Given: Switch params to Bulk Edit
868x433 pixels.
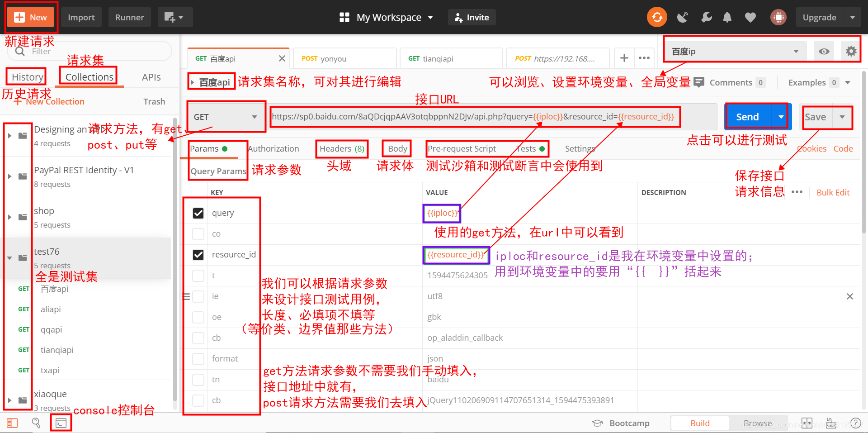Looking at the screenshot, I should click(x=833, y=192).
